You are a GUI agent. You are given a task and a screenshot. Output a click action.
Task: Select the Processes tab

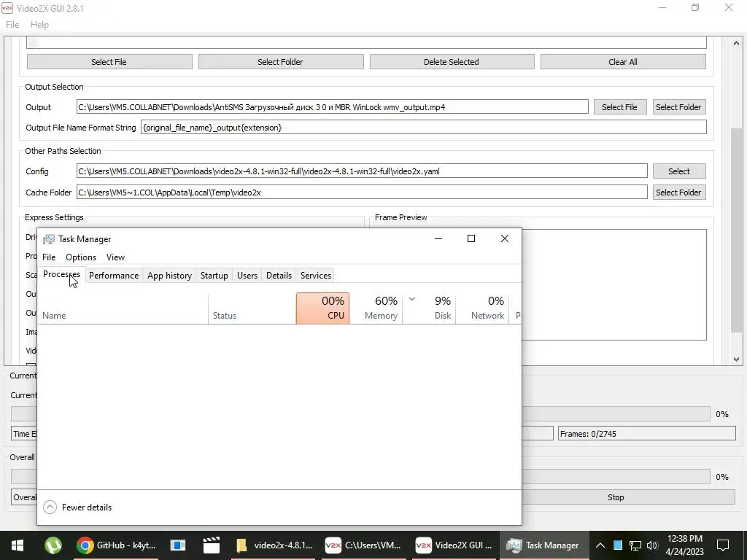[x=61, y=275]
